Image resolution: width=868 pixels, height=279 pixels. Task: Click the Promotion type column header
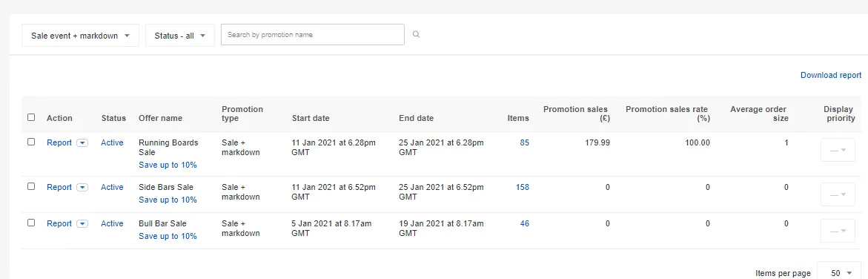click(x=242, y=114)
